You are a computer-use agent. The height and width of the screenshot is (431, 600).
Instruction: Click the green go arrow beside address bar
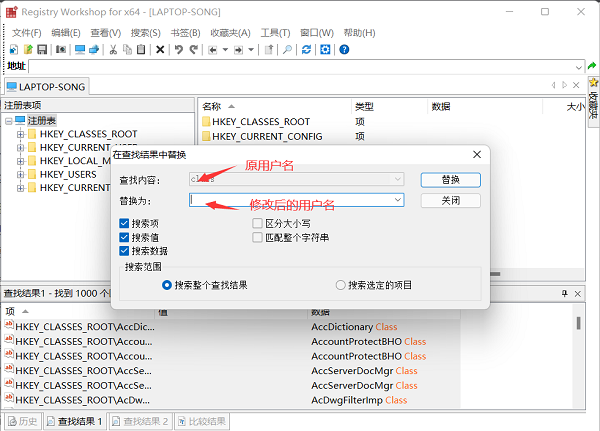(x=592, y=66)
